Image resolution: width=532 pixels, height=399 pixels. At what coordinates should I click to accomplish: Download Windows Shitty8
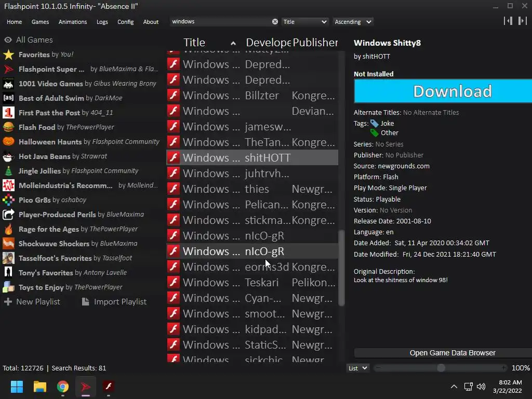pyautogui.click(x=443, y=91)
